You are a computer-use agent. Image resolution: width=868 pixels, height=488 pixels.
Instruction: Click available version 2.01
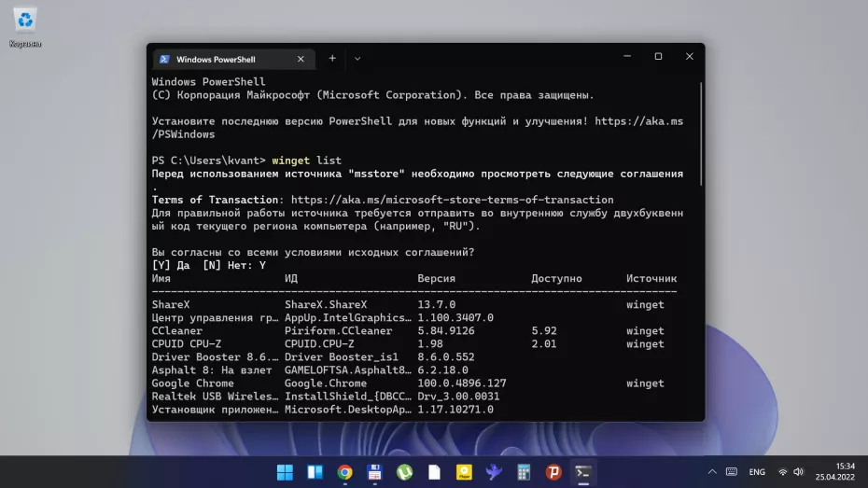[543, 343]
